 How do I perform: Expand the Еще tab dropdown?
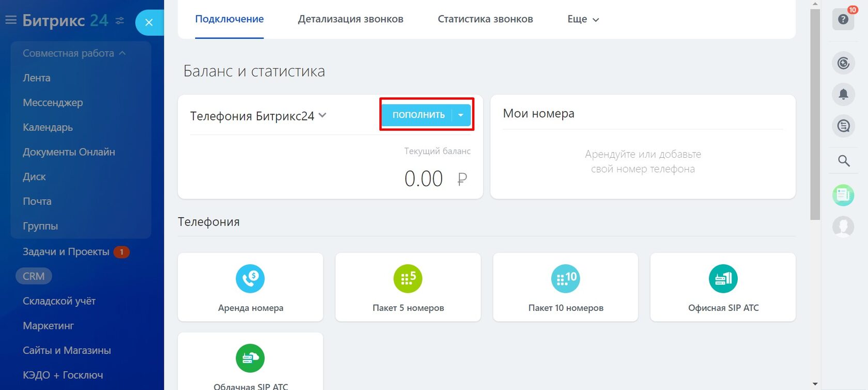tap(583, 19)
